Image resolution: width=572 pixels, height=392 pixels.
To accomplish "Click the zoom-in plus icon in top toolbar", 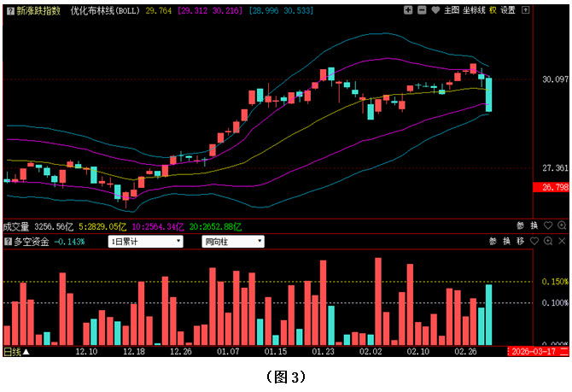I will coord(409,10).
